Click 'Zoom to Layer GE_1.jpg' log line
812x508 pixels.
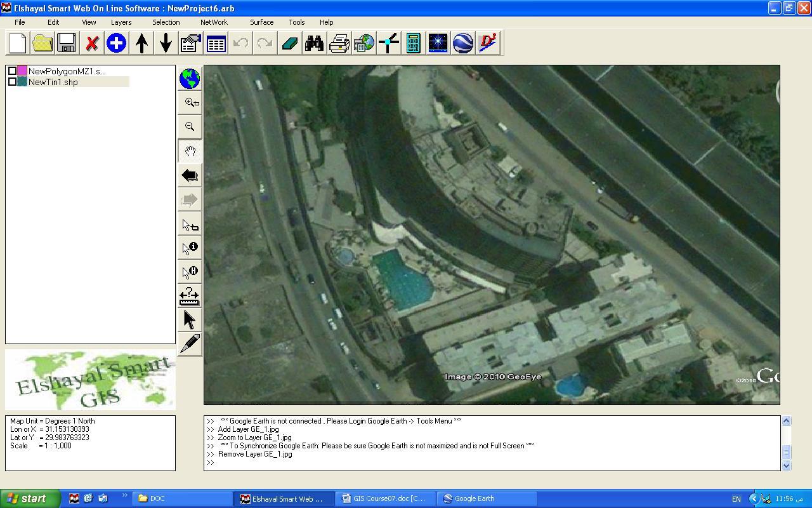point(254,438)
